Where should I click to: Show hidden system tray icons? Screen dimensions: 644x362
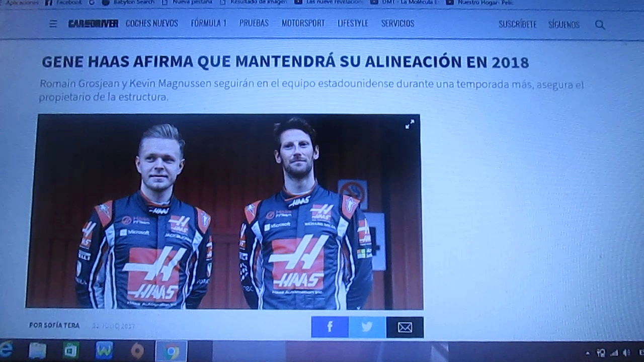(x=587, y=352)
